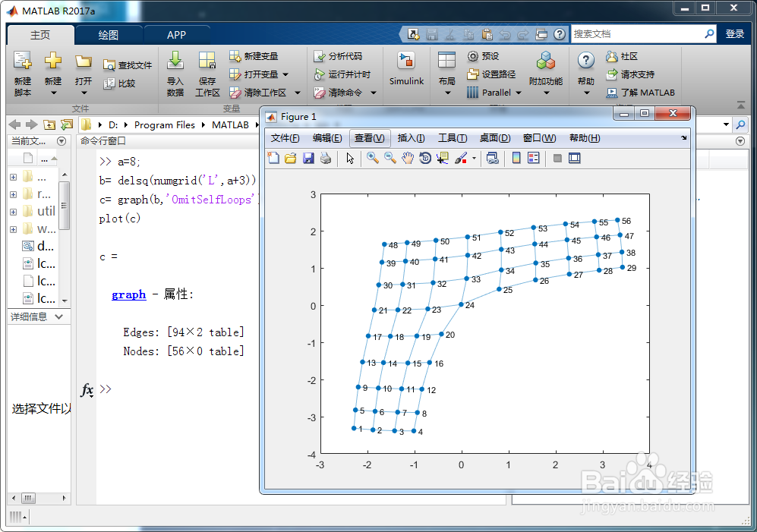The height and width of the screenshot is (532, 757).
Task: Click the 查找文件 find files button
Action: click(x=128, y=65)
